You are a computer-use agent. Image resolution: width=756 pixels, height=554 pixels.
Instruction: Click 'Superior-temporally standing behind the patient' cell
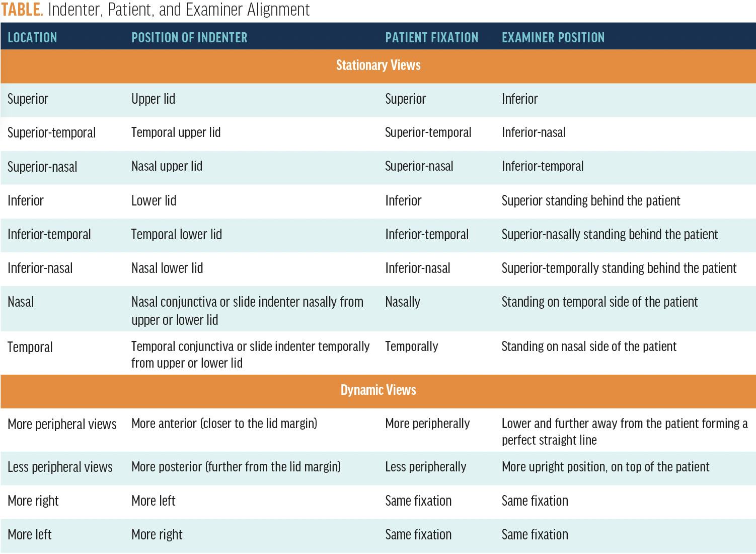619,268
